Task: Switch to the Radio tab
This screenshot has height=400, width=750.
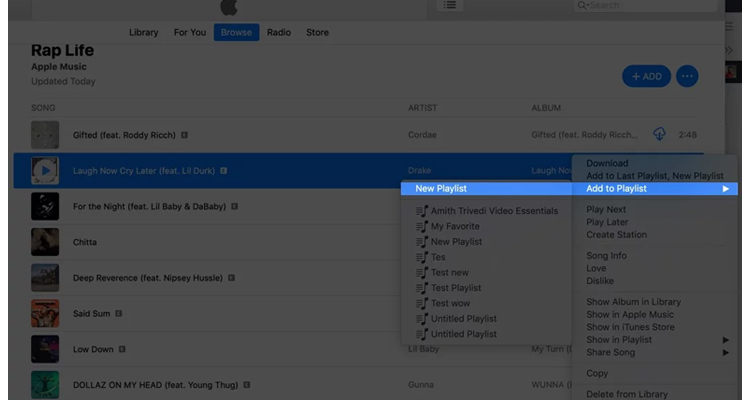Action: click(279, 32)
